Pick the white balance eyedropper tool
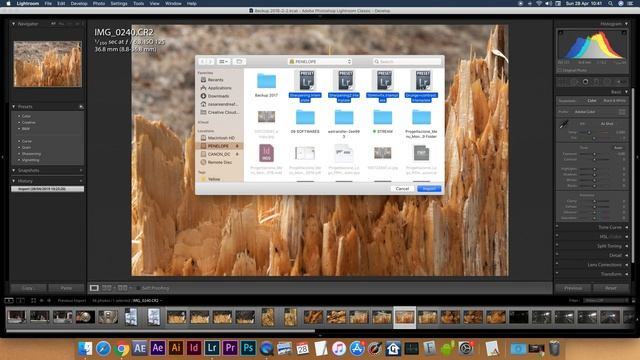Viewport: 640px width, 360px height. [x=564, y=124]
